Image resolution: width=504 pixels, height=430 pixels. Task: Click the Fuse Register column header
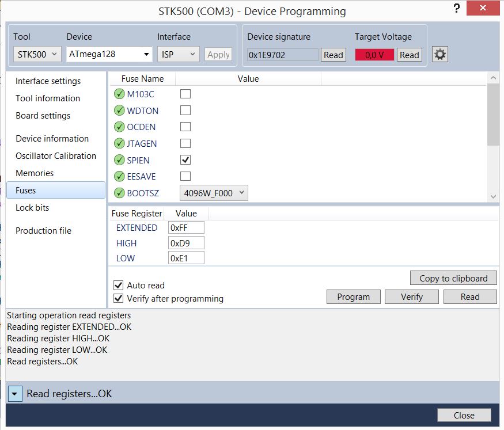[x=137, y=214]
